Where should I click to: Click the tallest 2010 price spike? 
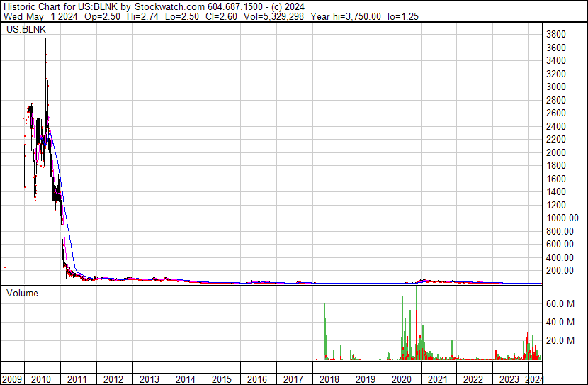(46, 75)
